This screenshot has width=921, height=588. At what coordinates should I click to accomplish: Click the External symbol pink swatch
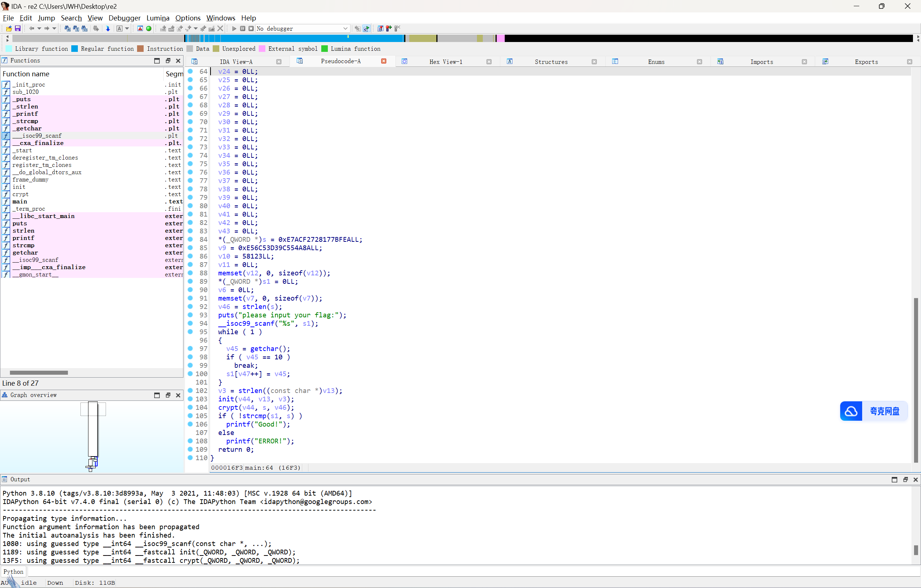pyautogui.click(x=262, y=49)
